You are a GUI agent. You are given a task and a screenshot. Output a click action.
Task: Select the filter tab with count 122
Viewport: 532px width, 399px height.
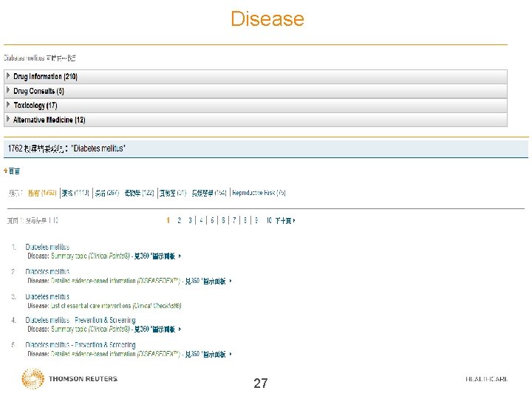pyautogui.click(x=140, y=193)
